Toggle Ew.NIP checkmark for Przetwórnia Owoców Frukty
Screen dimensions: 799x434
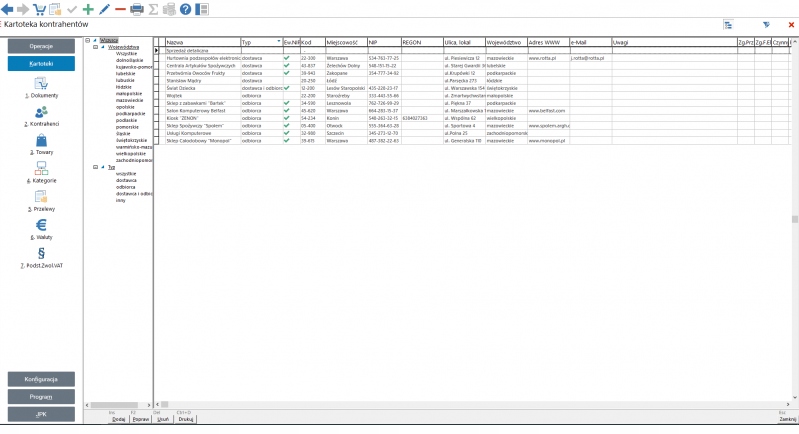point(286,73)
